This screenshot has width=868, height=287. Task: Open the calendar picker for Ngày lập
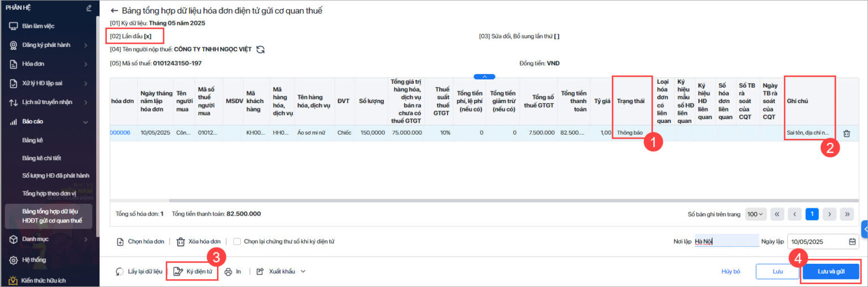tap(852, 242)
